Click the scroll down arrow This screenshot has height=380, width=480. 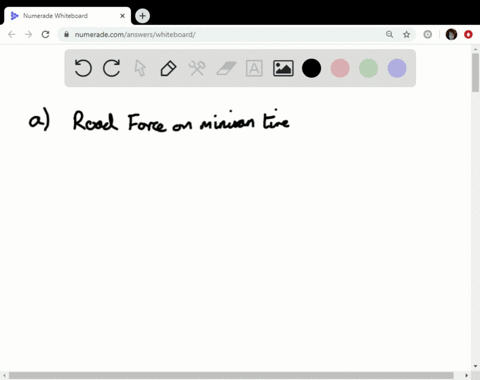475,366
